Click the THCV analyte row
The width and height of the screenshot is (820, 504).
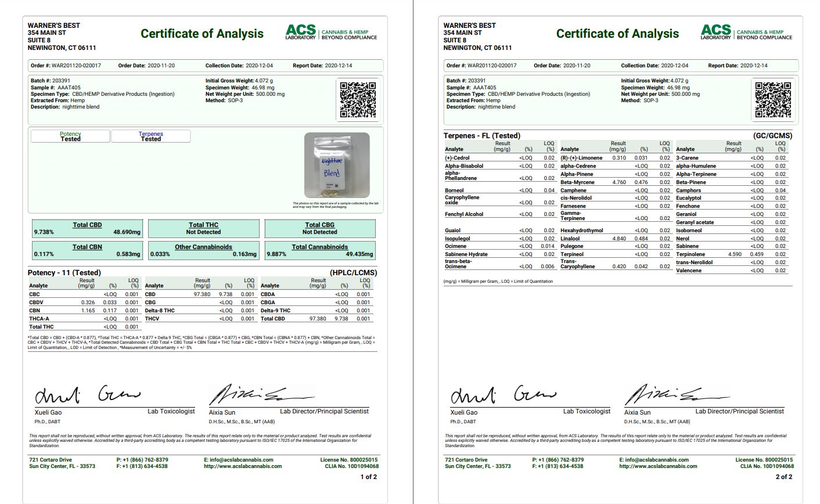click(200, 319)
